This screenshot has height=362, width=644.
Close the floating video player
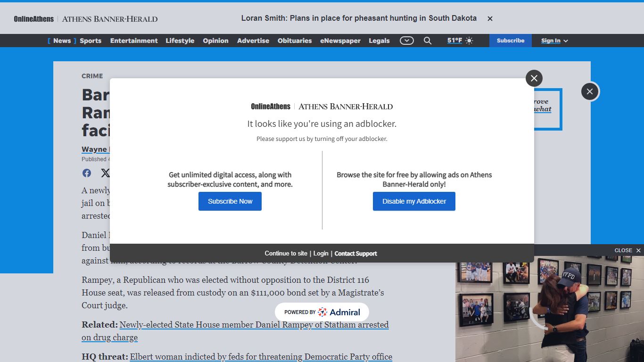pos(627,250)
